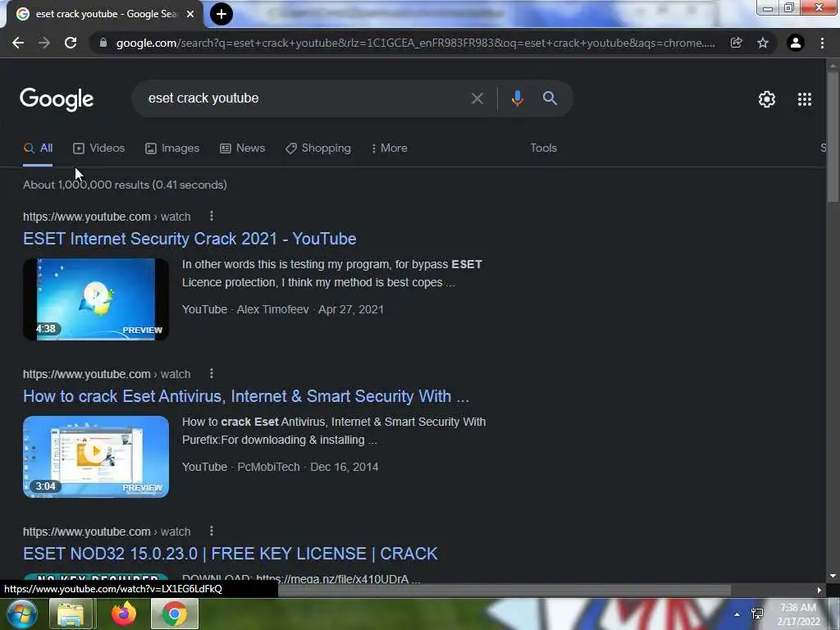Reload the Google search page
This screenshot has width=840, height=630.
(71, 43)
